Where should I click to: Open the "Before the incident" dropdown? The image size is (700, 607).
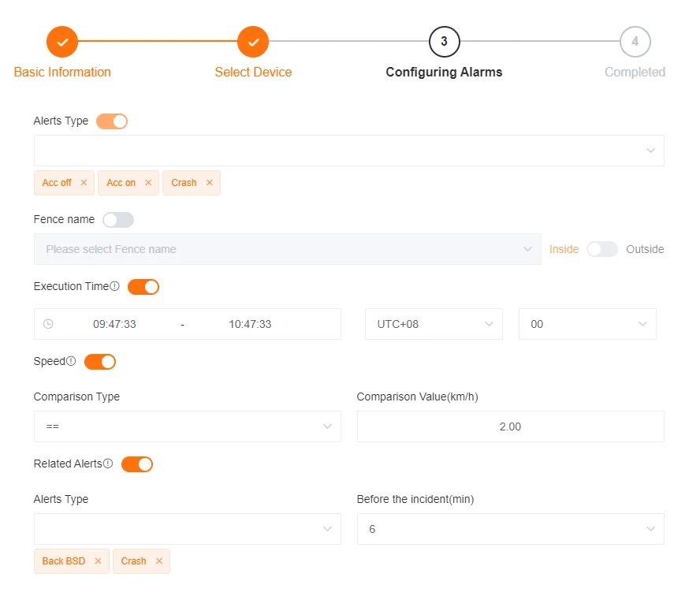point(510,528)
